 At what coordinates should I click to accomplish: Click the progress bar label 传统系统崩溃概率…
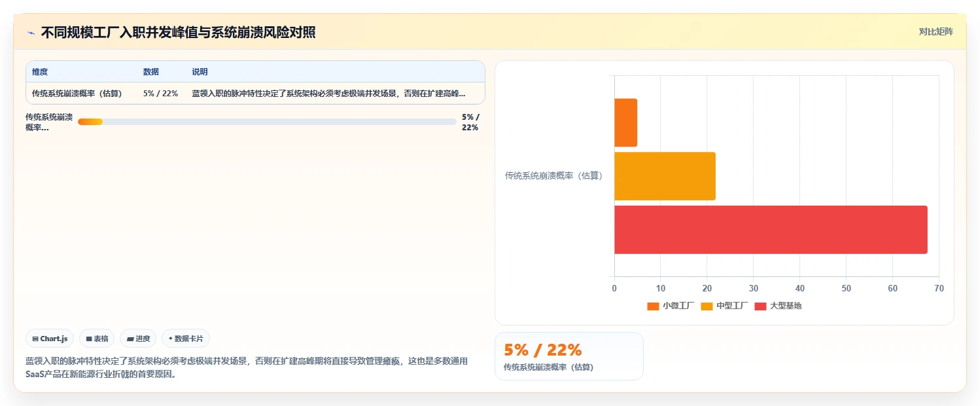click(x=49, y=122)
